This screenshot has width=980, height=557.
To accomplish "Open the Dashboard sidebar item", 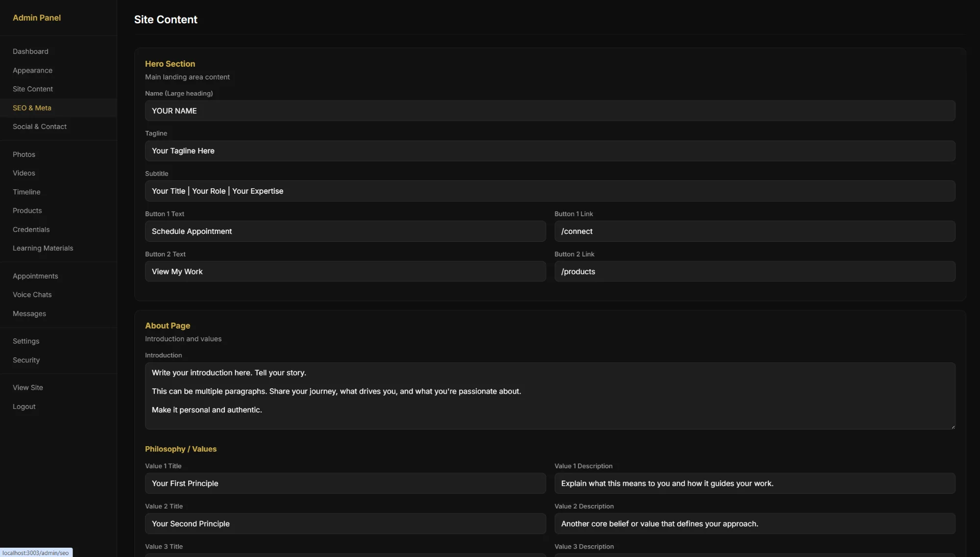I will click(30, 51).
